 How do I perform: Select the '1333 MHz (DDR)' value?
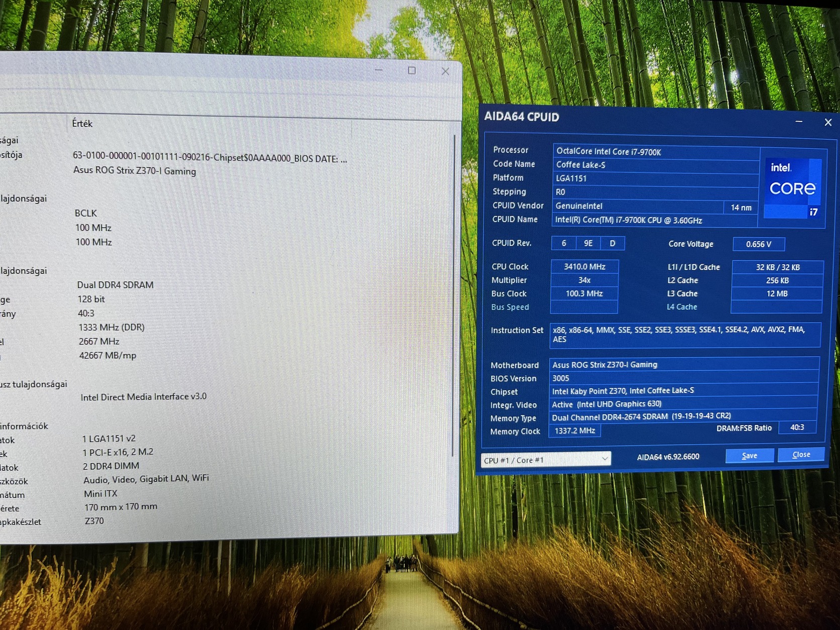tap(112, 327)
